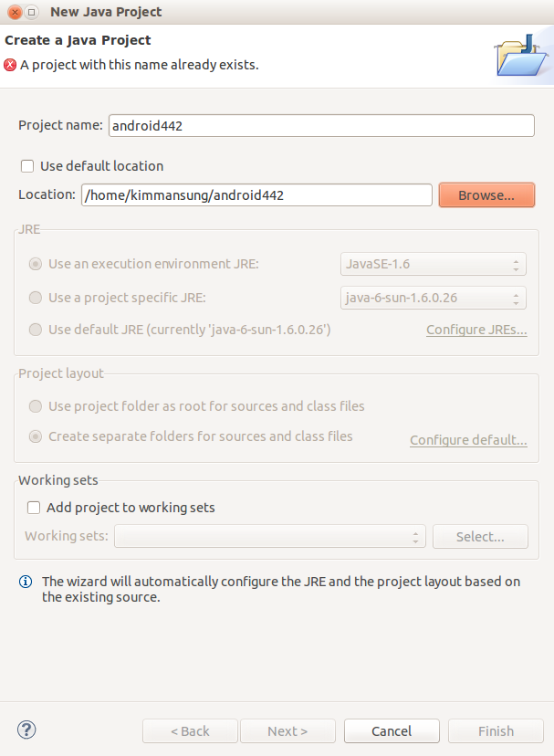Select Use a project specific JRE option
Viewport: 554px width, 756px height.
point(36,298)
